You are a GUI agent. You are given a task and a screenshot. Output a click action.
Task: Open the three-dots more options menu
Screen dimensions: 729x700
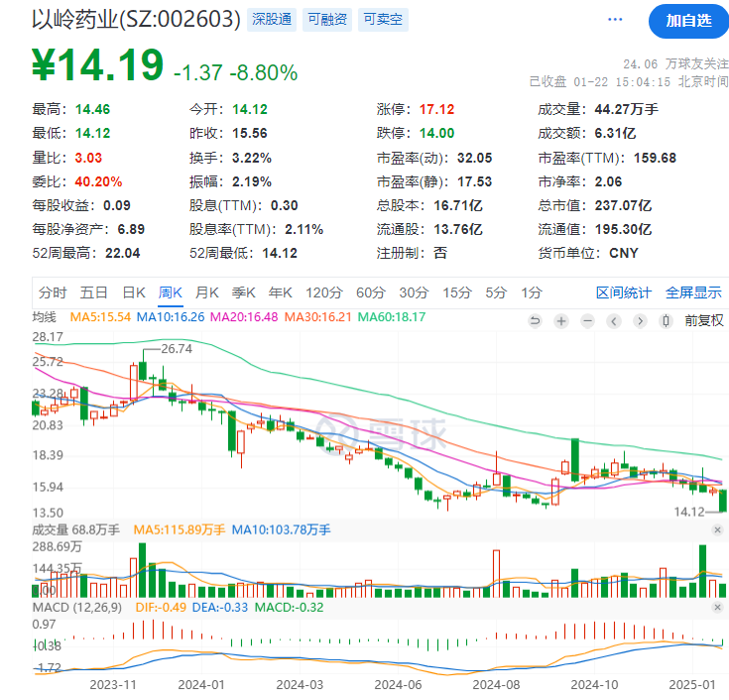pyautogui.click(x=615, y=20)
